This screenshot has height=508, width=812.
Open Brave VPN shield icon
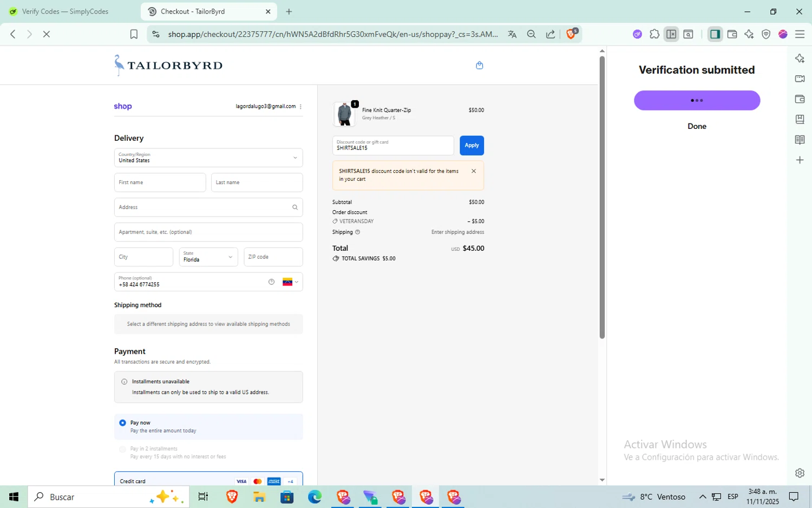pyautogui.click(x=766, y=34)
